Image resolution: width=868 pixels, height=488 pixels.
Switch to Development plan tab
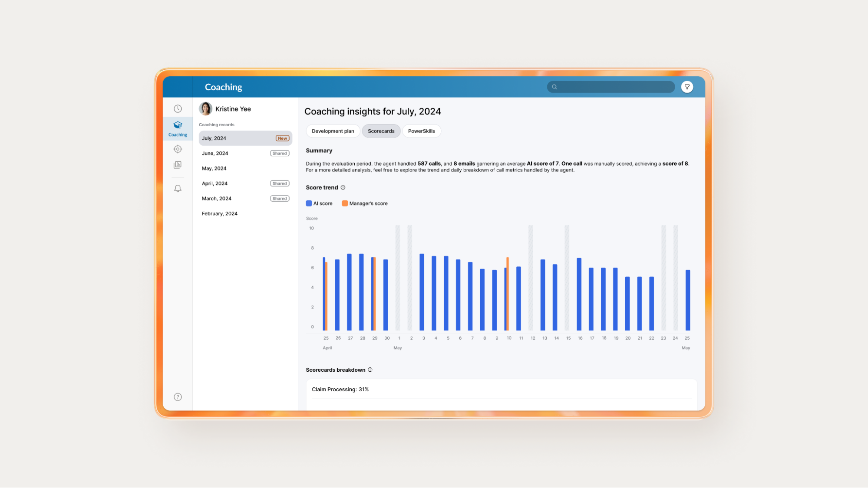point(333,131)
